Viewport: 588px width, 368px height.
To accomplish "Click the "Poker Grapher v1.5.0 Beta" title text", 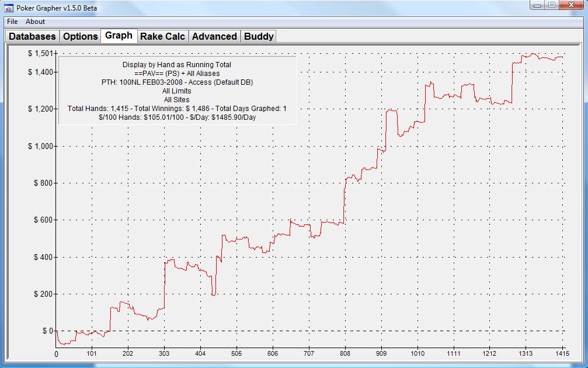I will coord(56,8).
